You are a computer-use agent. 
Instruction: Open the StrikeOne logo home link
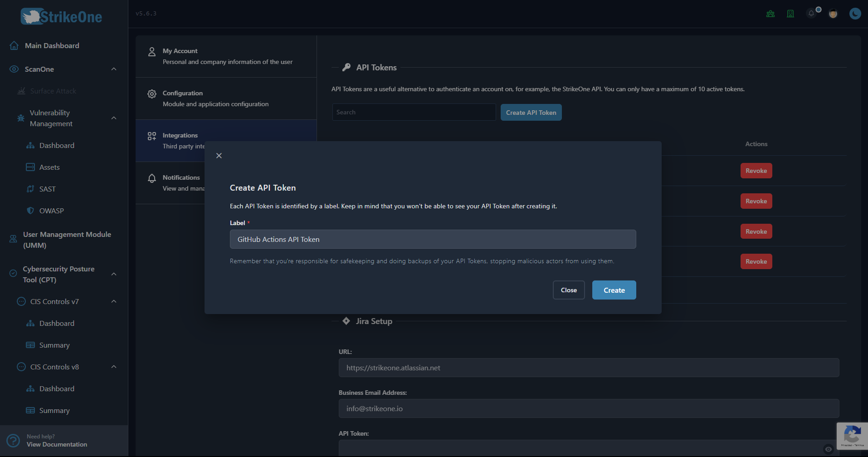tap(61, 16)
